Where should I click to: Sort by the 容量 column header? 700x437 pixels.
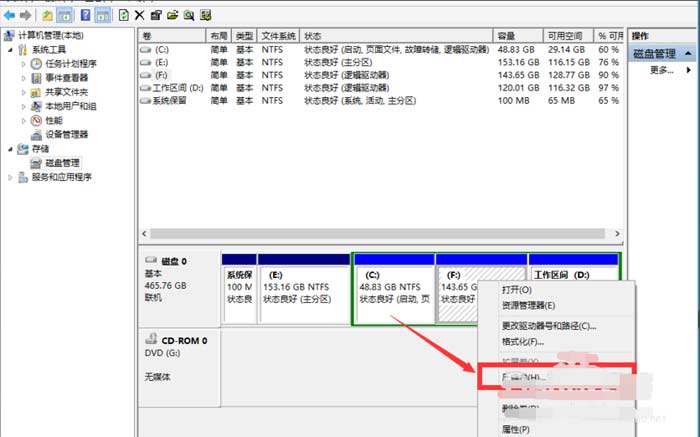518,36
